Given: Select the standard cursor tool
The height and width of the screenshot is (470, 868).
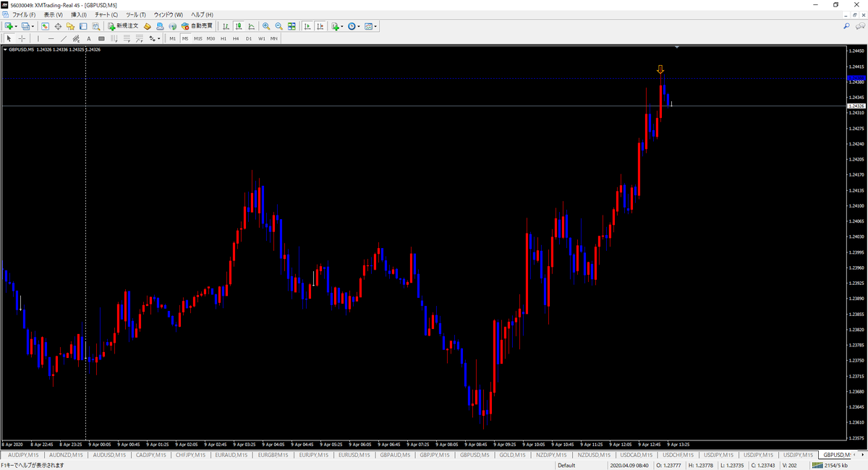Looking at the screenshot, I should tap(9, 38).
